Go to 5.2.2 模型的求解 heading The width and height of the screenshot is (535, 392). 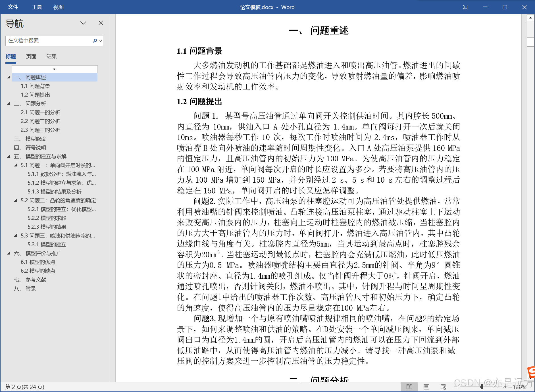(47, 218)
